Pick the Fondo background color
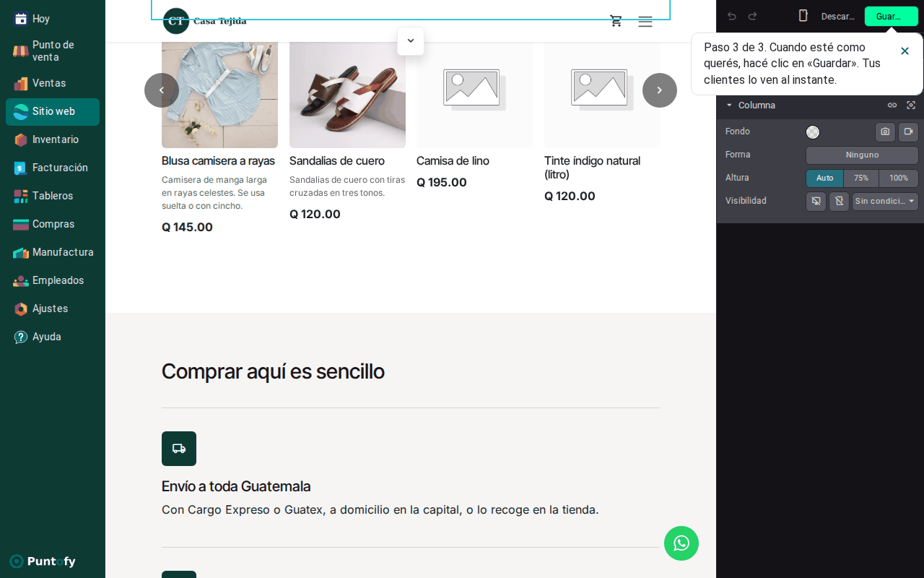 click(813, 132)
